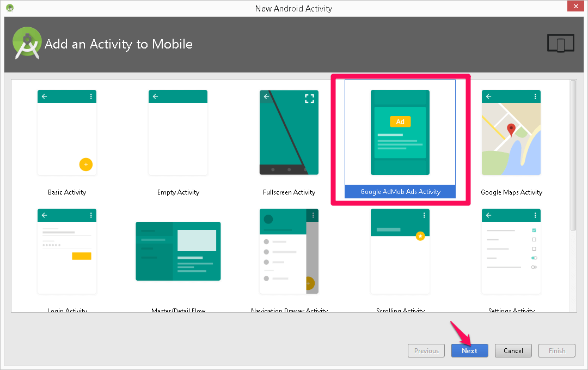Select the Scrolling Activity template thumbnail
Viewport: 588px width, 370px height.
(x=400, y=251)
